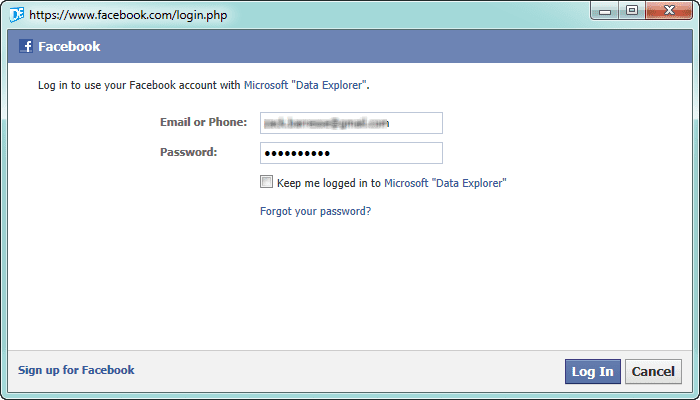Focus the Email or Phone field
Viewport: 700px width, 400px height.
point(351,123)
